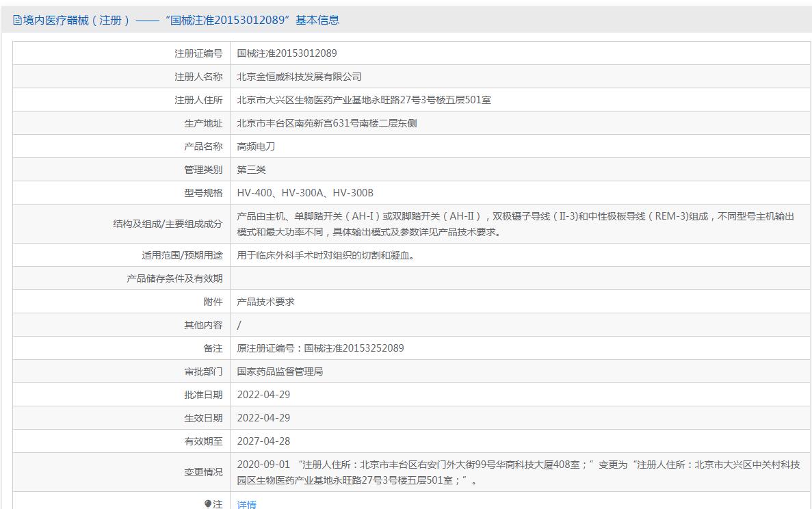Select company name 北京金恒威科技发展有限公司
This screenshot has height=509, width=812.
[x=300, y=77]
